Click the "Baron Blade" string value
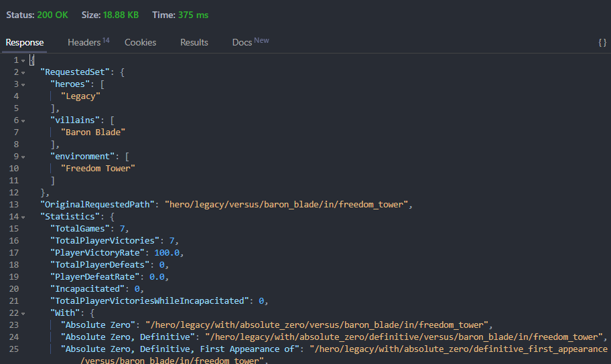The width and height of the screenshot is (611, 364). (x=93, y=132)
